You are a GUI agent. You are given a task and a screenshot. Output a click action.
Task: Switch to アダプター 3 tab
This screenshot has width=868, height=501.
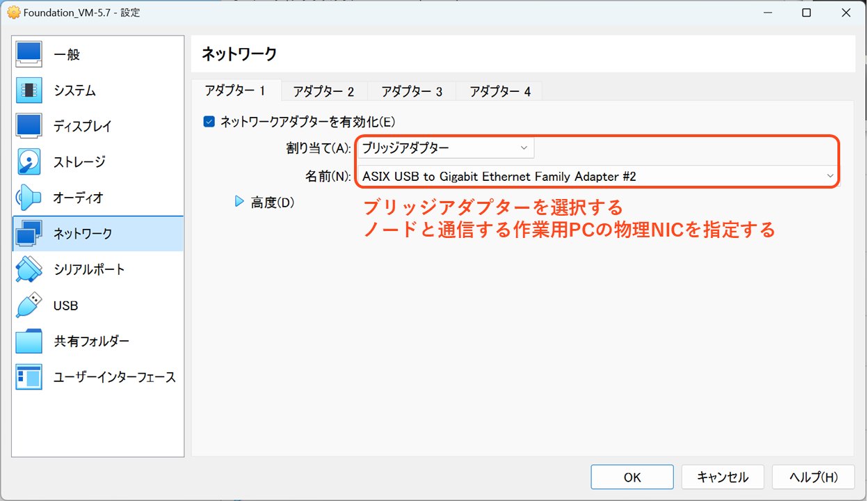pos(412,91)
